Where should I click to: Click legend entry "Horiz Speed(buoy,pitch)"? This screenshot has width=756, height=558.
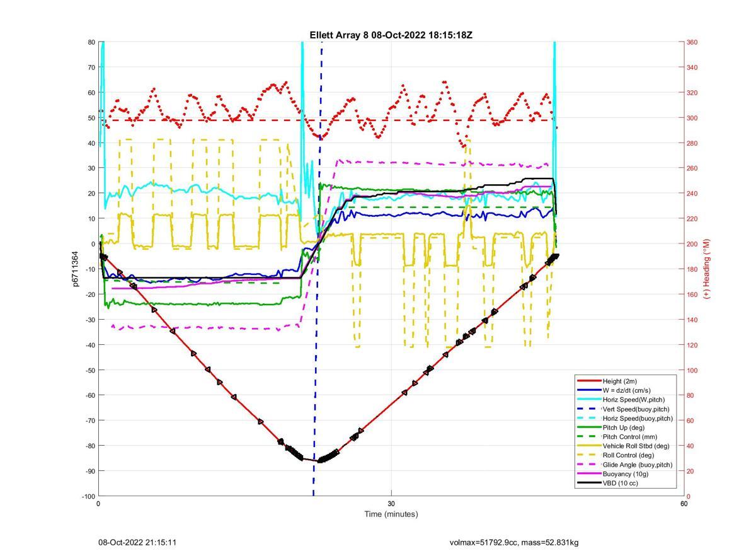coord(638,418)
